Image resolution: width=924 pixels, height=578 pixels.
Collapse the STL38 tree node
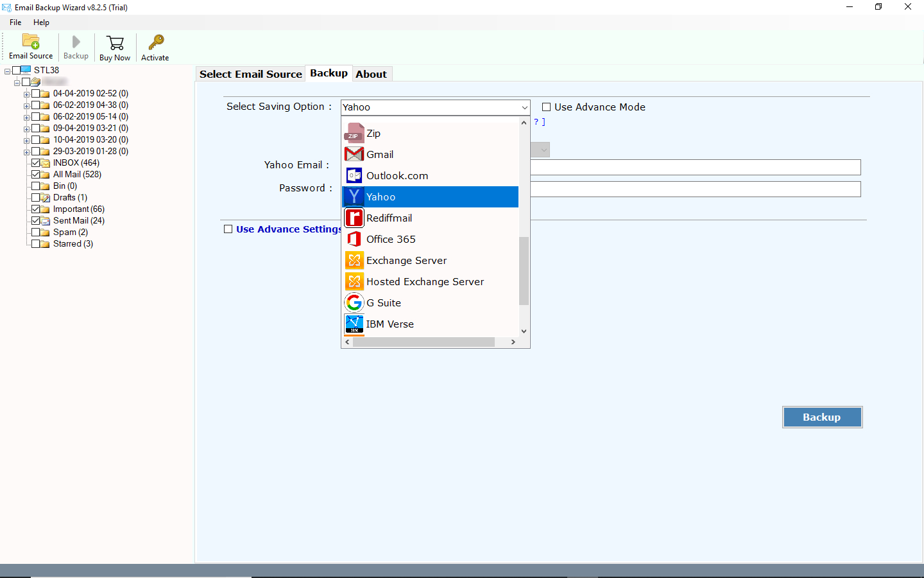[8, 71]
